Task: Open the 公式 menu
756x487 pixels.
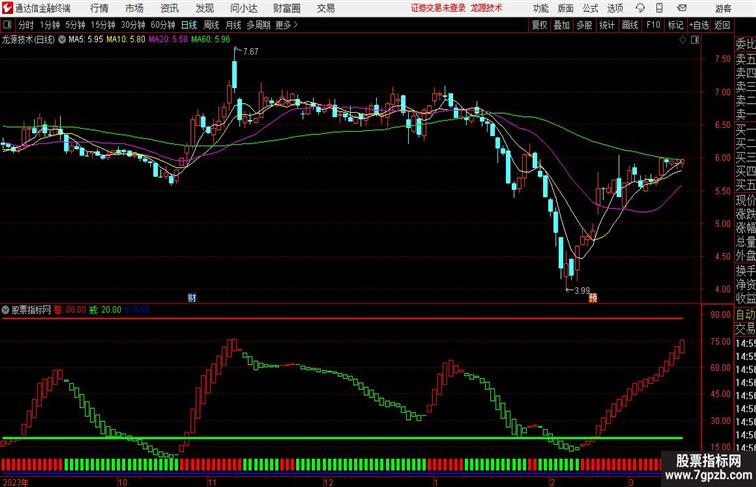Action: pos(590,8)
